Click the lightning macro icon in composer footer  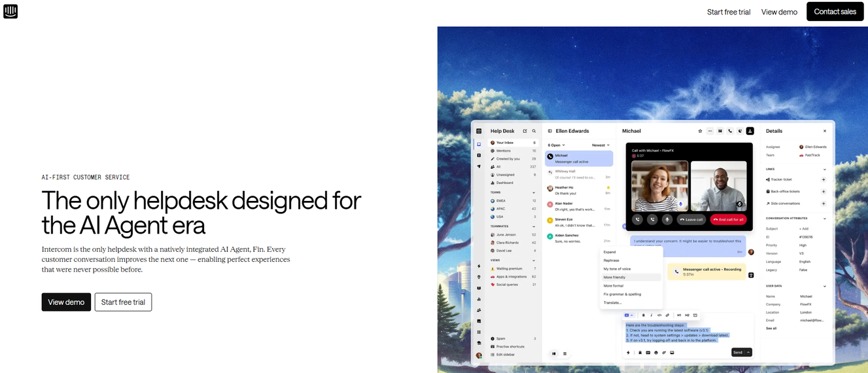628,353
